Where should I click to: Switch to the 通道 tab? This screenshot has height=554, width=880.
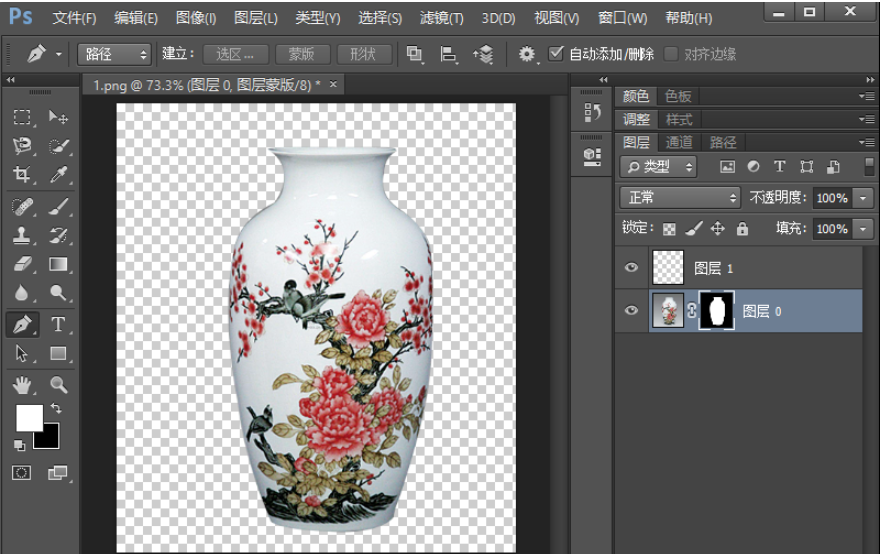[679, 142]
